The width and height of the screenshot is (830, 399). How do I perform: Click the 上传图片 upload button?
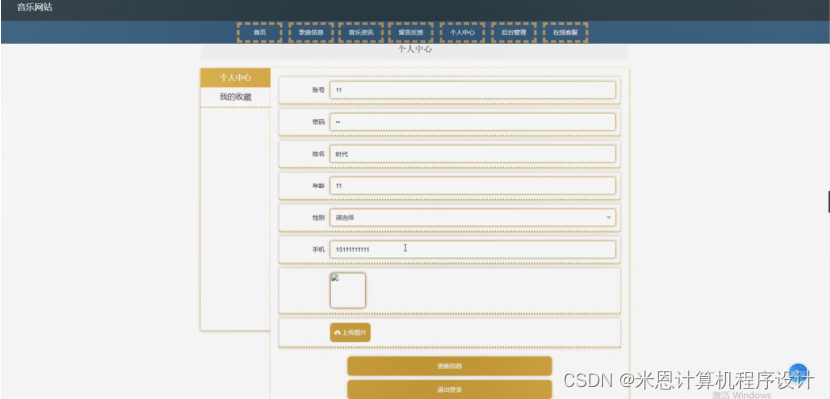pyautogui.click(x=350, y=332)
